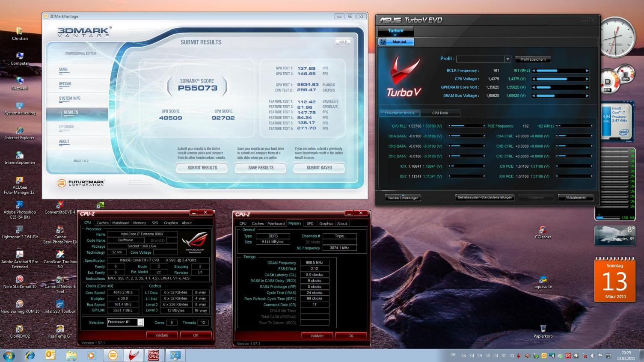Click OK in the CPU-Z Memory window
The height and width of the screenshot is (362, 644).
(351, 336)
